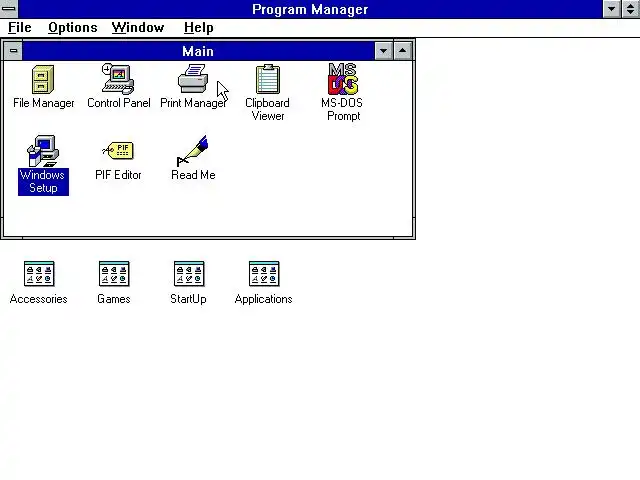Click the 'Clipboard Viewer' label text
640x480 pixels.
click(267, 109)
